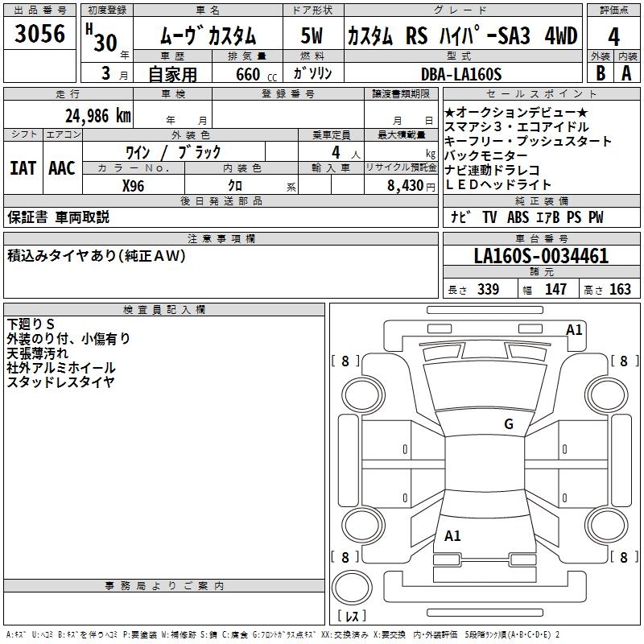Click exterior grade B

601,73
